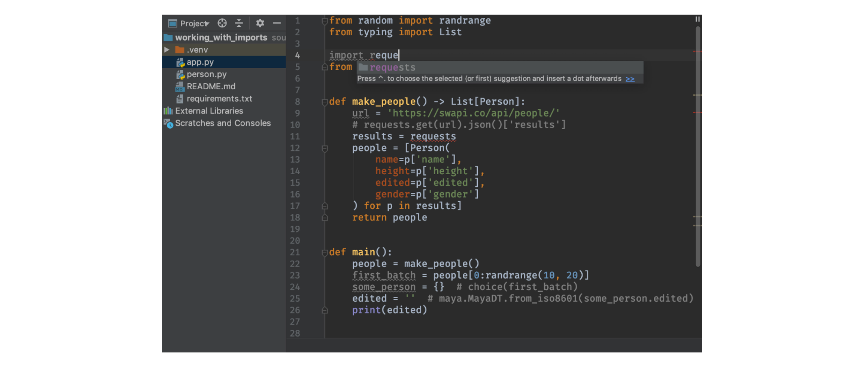Click underlined 'requests' on line 11

coord(433,136)
